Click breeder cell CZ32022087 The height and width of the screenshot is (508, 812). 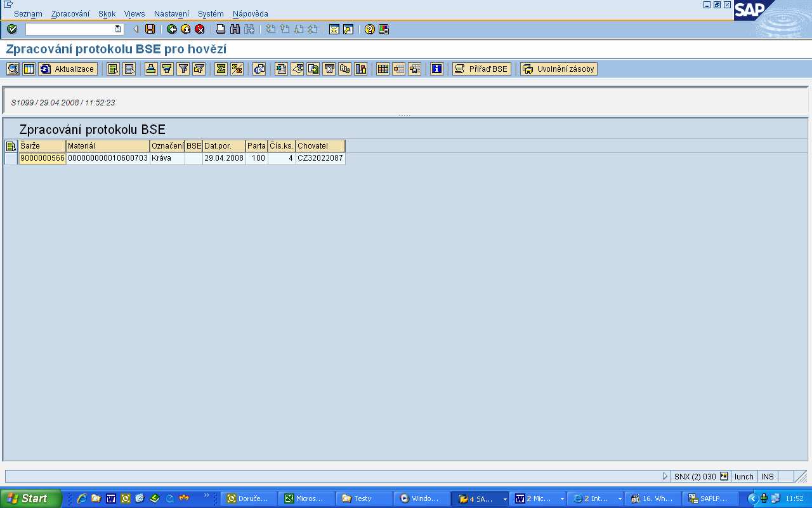[320, 158]
